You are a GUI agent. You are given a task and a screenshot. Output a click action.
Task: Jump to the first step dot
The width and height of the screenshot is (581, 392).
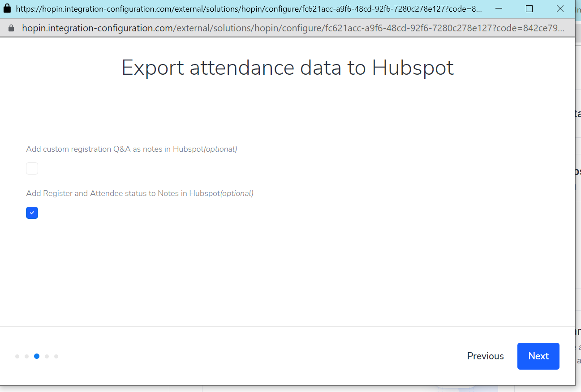[x=17, y=357]
